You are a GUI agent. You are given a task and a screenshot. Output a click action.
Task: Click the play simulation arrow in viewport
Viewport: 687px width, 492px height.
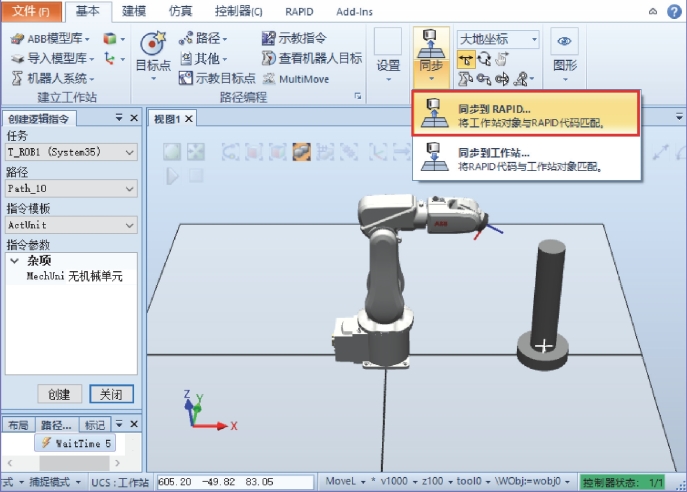coord(172,176)
